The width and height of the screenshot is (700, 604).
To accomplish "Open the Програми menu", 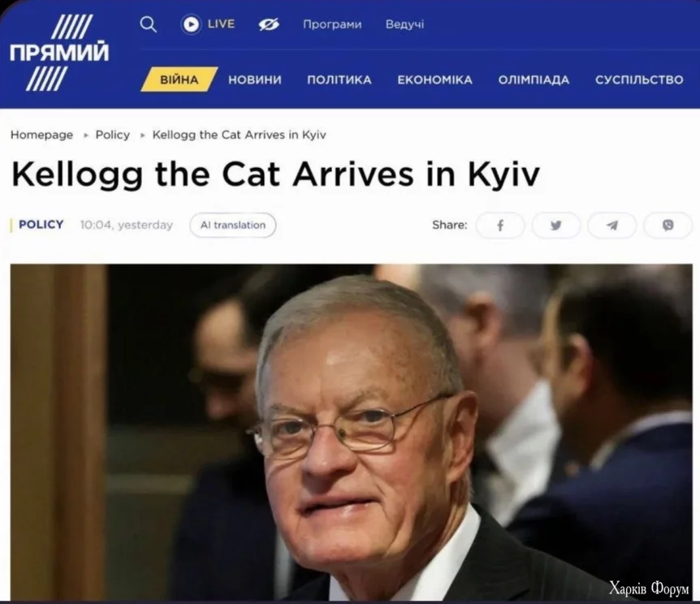I will tap(332, 24).
